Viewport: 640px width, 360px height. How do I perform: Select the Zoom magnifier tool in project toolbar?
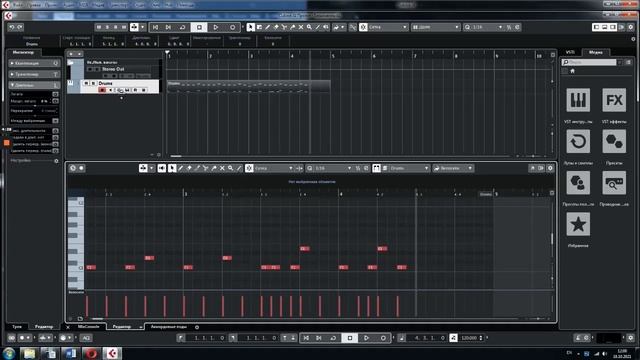[x=309, y=27]
